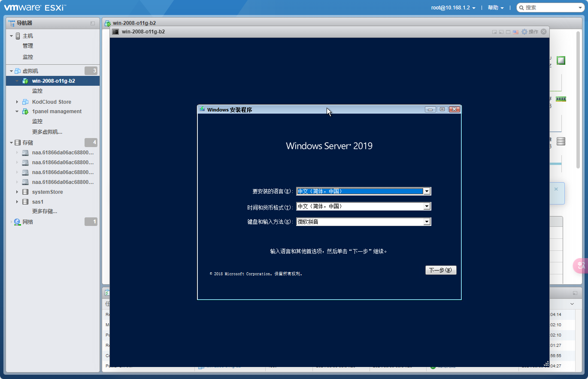Image resolution: width=588 pixels, height=379 pixels.
Task: Click the third console window size icon
Action: click(508, 32)
